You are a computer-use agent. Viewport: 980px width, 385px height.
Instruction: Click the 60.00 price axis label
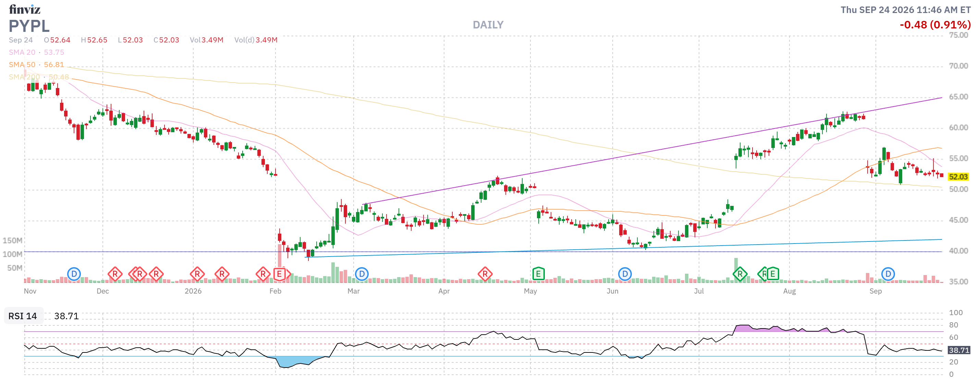coord(958,127)
